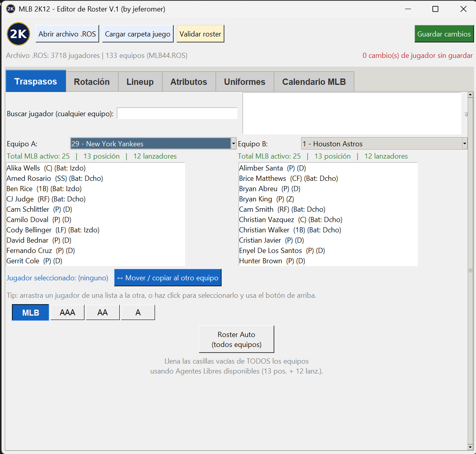Minimize the MLB 2K12 editor window
Image resolution: width=476 pixels, height=454 pixels.
[407, 9]
